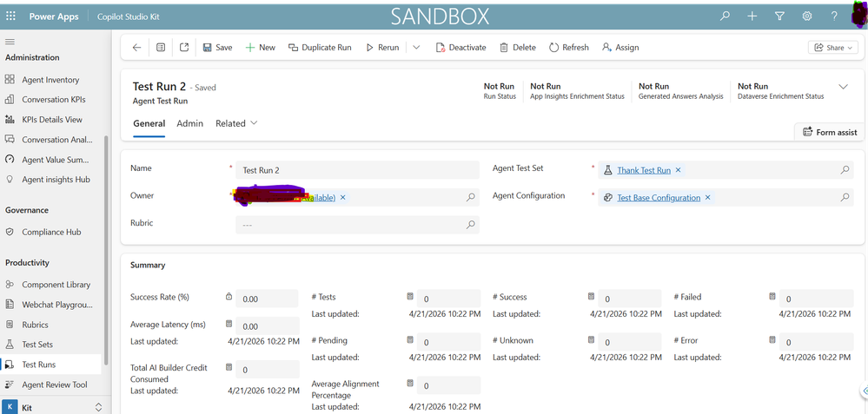Click Average Alignment Percentage calculator icon
Image resolution: width=868 pixels, height=414 pixels.
409,383
